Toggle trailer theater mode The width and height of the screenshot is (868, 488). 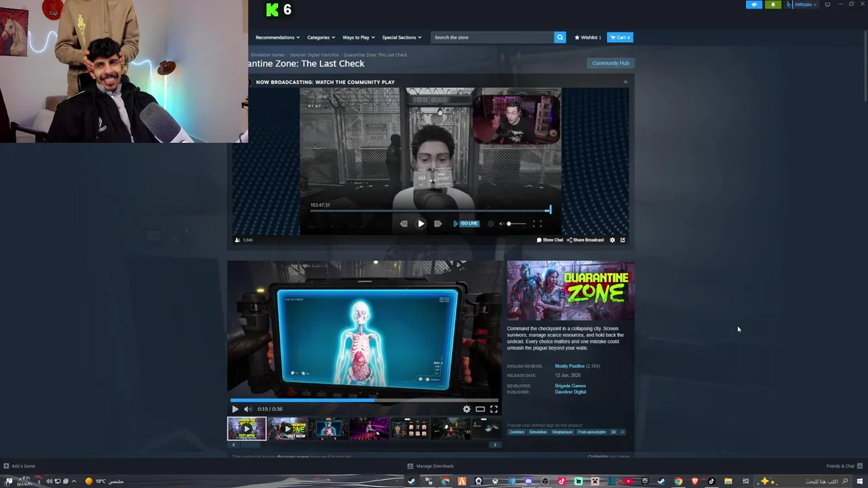(x=480, y=409)
